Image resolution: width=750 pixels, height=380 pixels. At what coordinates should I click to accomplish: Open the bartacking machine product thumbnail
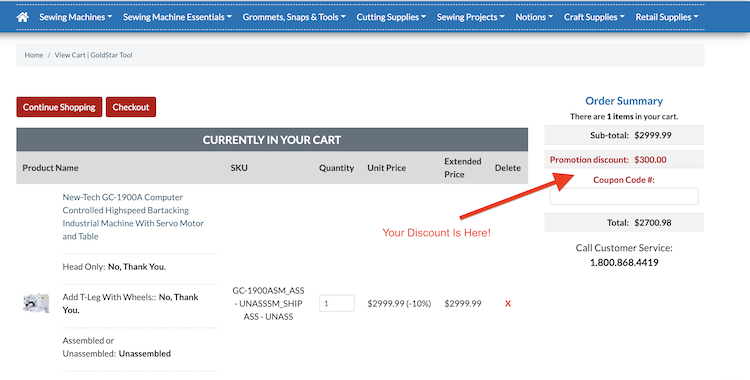(x=36, y=303)
